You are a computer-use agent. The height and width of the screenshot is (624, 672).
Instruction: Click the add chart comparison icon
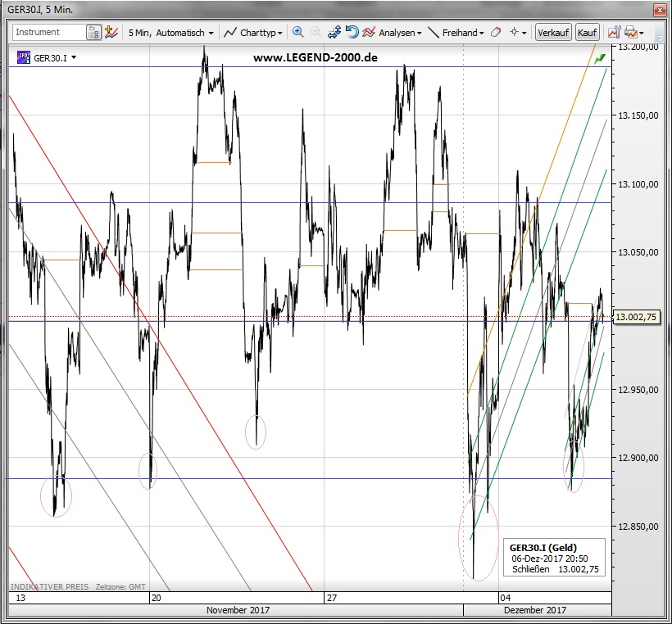[x=111, y=33]
